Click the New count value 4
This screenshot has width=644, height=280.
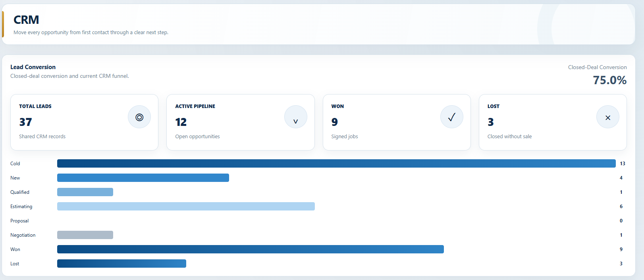point(621,178)
